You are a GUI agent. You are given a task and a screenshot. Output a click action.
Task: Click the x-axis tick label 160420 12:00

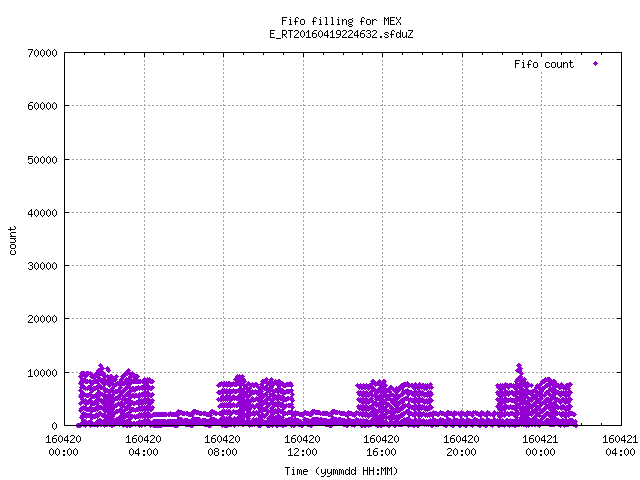(x=302, y=446)
